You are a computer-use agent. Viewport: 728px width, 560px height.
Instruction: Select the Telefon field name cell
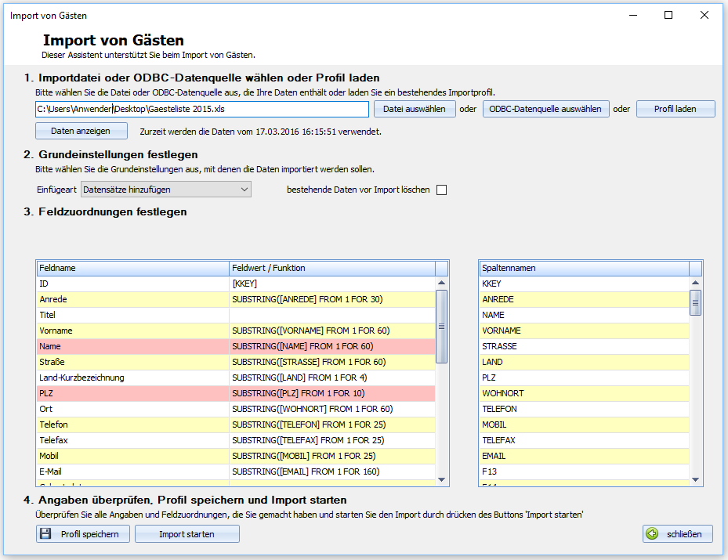[132, 425]
